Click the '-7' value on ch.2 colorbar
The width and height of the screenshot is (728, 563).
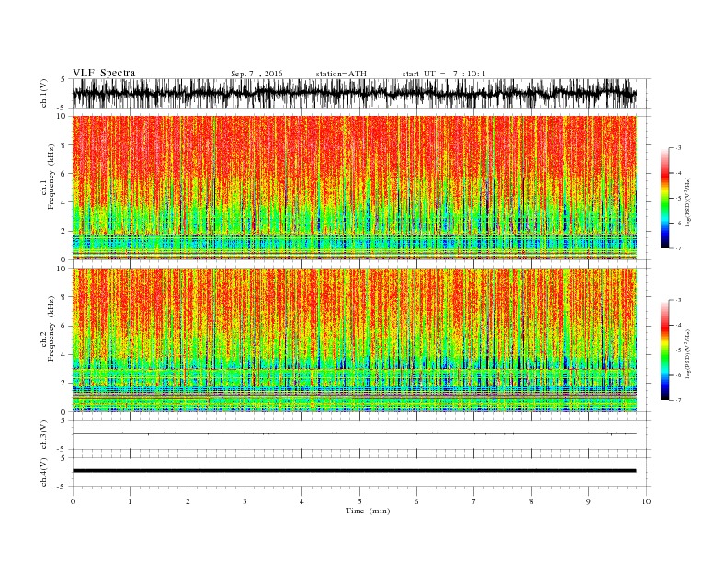point(678,400)
